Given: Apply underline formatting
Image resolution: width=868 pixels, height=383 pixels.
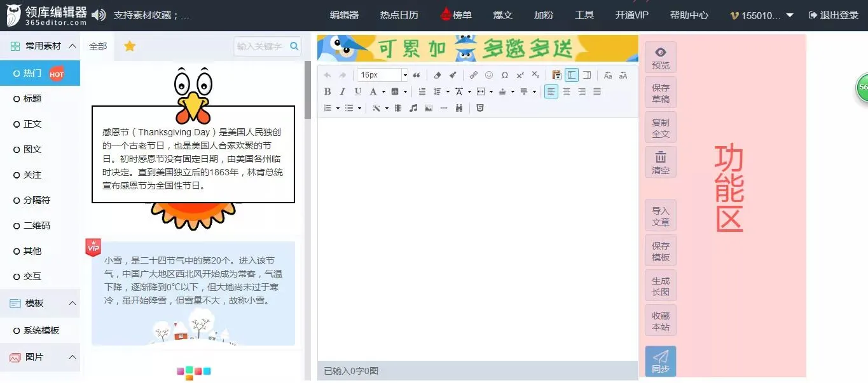Looking at the screenshot, I should click(358, 91).
